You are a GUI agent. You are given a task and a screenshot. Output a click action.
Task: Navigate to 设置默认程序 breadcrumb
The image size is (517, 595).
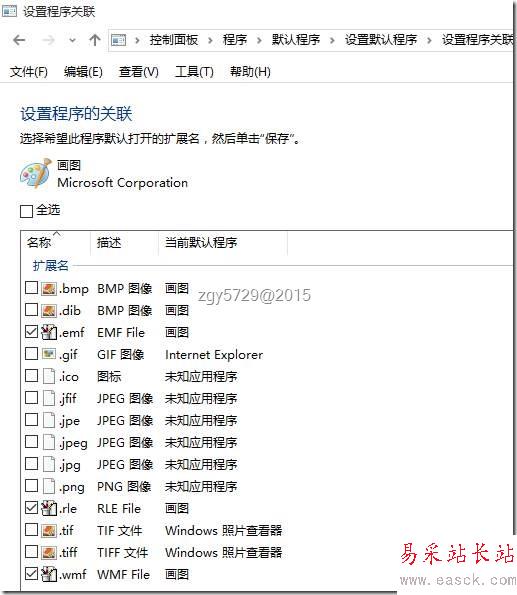click(x=381, y=40)
